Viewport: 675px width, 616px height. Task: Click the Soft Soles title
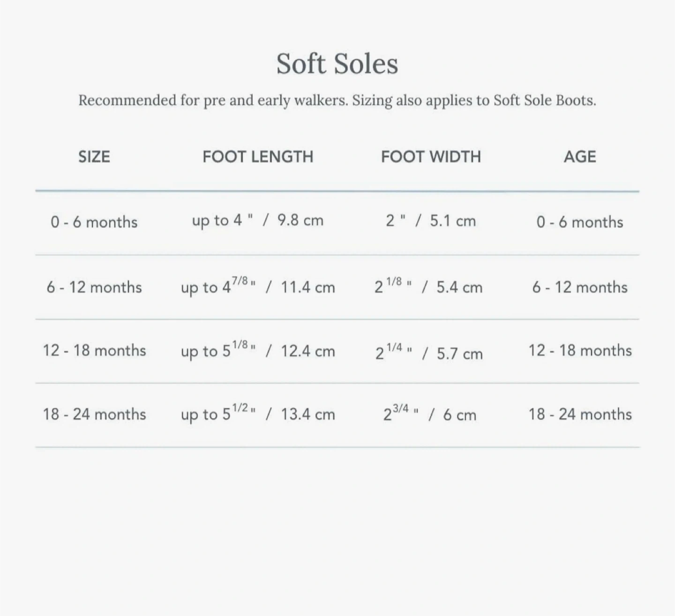[x=337, y=63]
